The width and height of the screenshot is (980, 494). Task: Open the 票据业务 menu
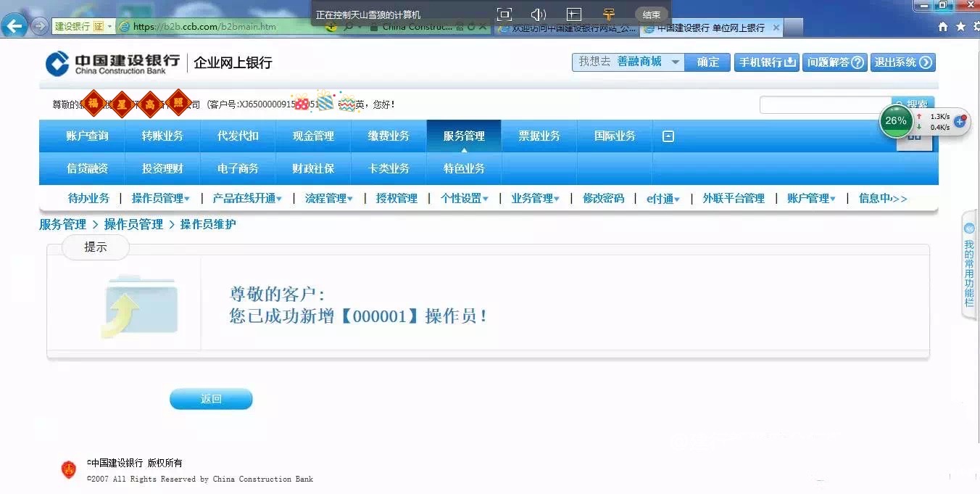coord(539,136)
